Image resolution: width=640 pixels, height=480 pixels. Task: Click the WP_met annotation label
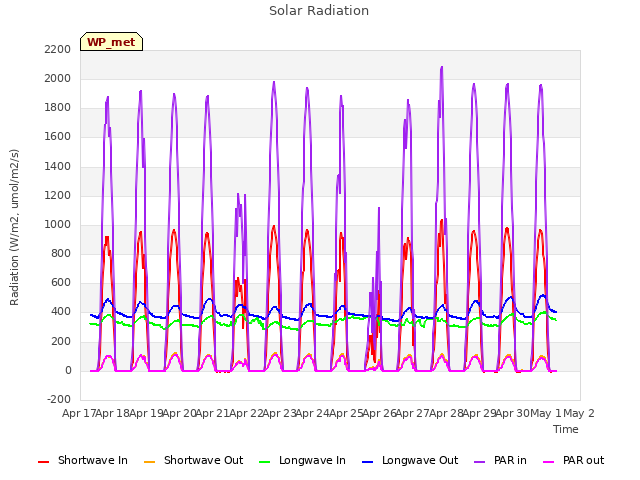111,42
